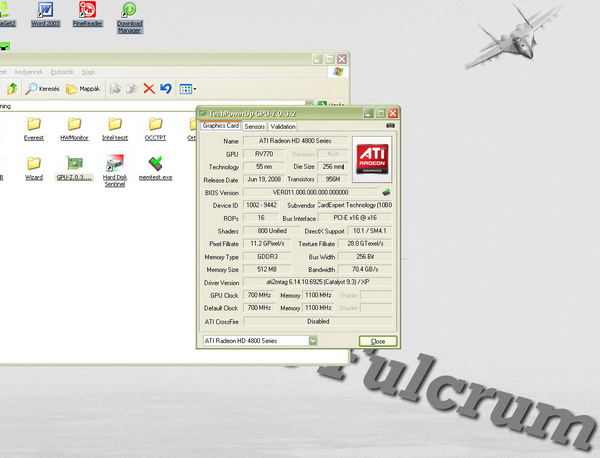Click the Pixel Fillrate value 11.2 GPixel/s
Image resolution: width=600 pixels, height=458 pixels.
(267, 243)
